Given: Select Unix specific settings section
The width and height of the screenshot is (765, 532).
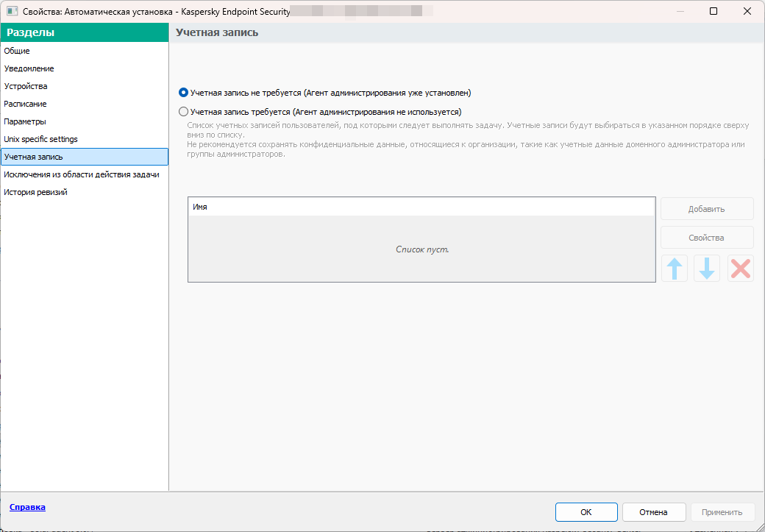Looking at the screenshot, I should [x=40, y=139].
